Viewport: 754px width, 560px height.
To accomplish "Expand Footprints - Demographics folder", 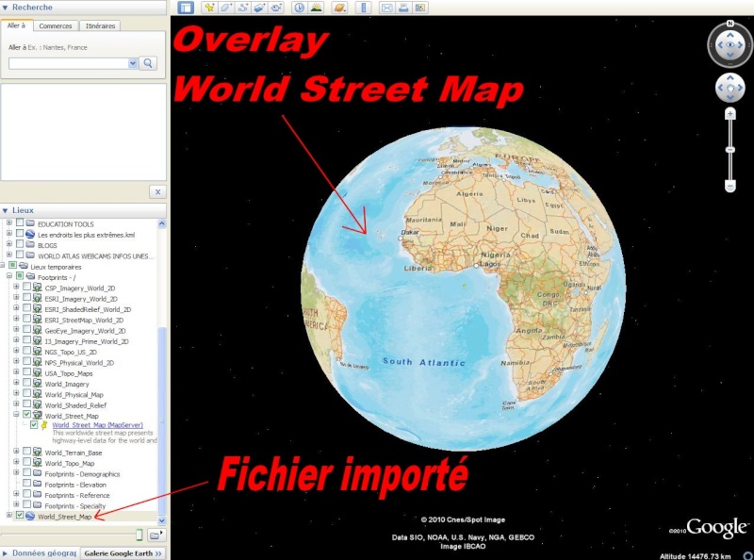I will (x=16, y=473).
